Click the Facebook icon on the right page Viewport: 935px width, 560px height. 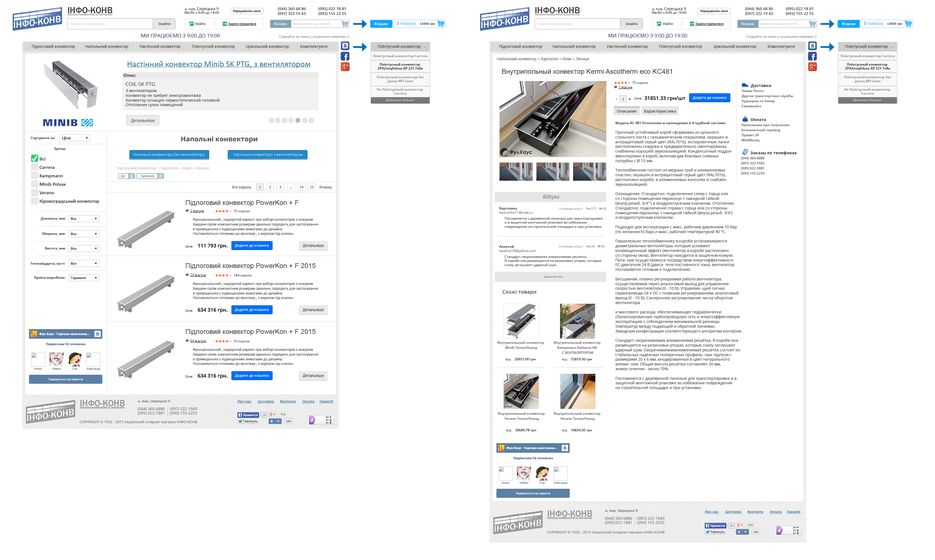[x=812, y=56]
